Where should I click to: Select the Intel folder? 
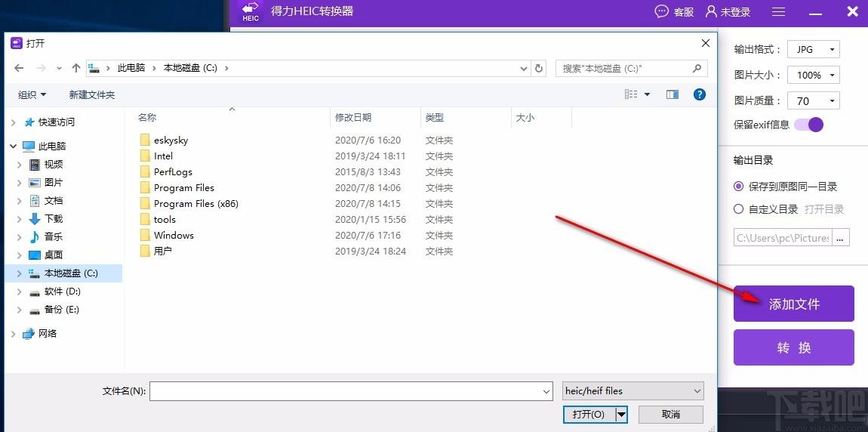pos(163,156)
